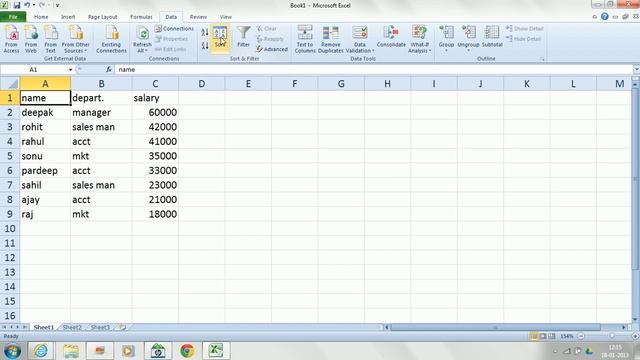
Task: Open the Sort dialog
Action: [220, 37]
